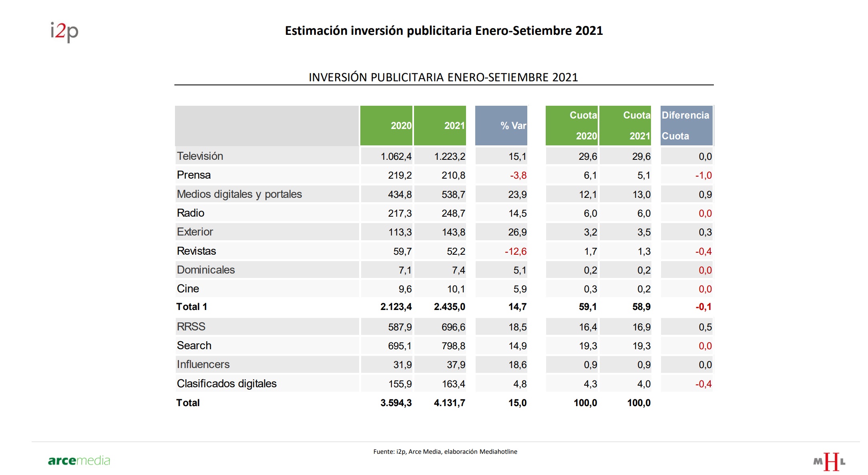Click the % Var column header
The image size is (868, 475).
(x=501, y=125)
